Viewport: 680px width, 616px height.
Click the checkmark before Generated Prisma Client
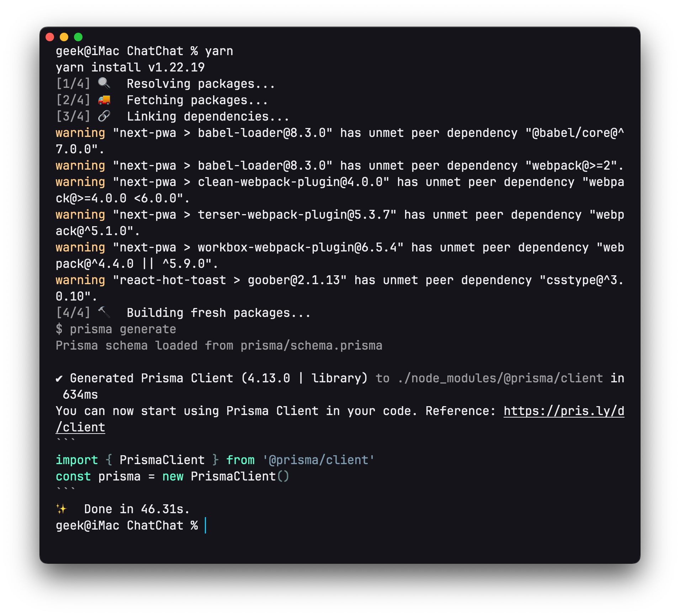coord(59,378)
